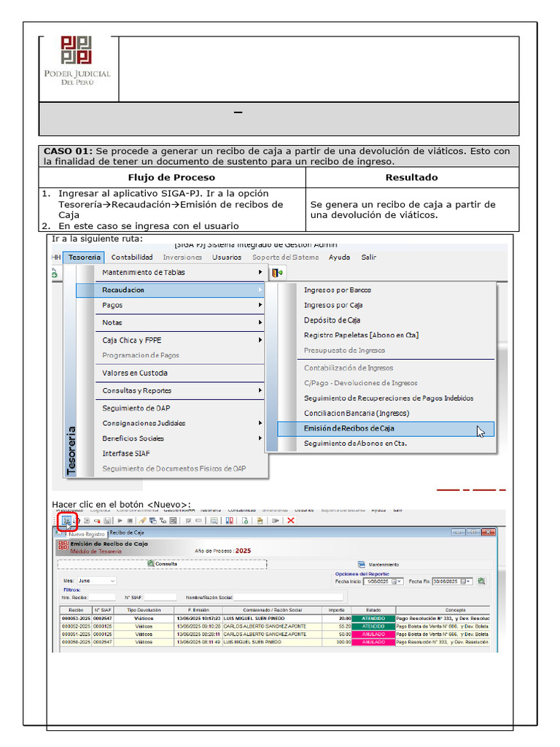Viewport: 560px width, 747px height.
Task: Click the Importe column header
Action: 337,611
